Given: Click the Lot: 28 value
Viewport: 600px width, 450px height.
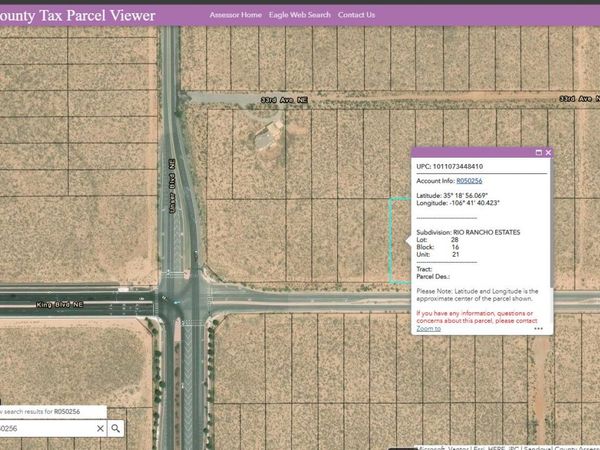Looking at the screenshot, I should coord(455,240).
